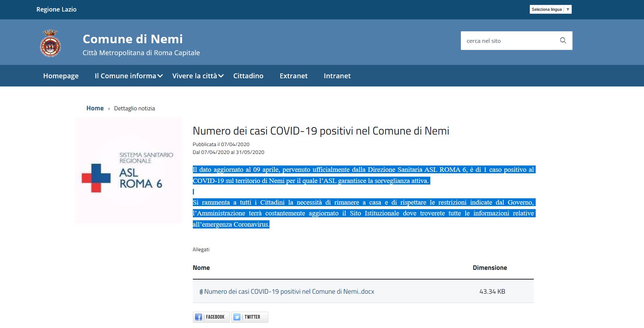Image resolution: width=644 pixels, height=328 pixels.
Task: Click the paperclip attachment icon
Action: coord(201,292)
